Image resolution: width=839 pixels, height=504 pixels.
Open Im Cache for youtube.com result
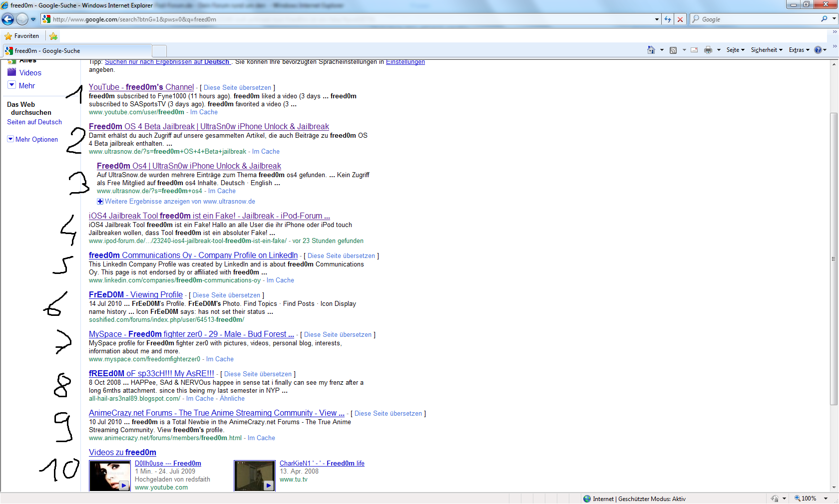pyautogui.click(x=204, y=112)
